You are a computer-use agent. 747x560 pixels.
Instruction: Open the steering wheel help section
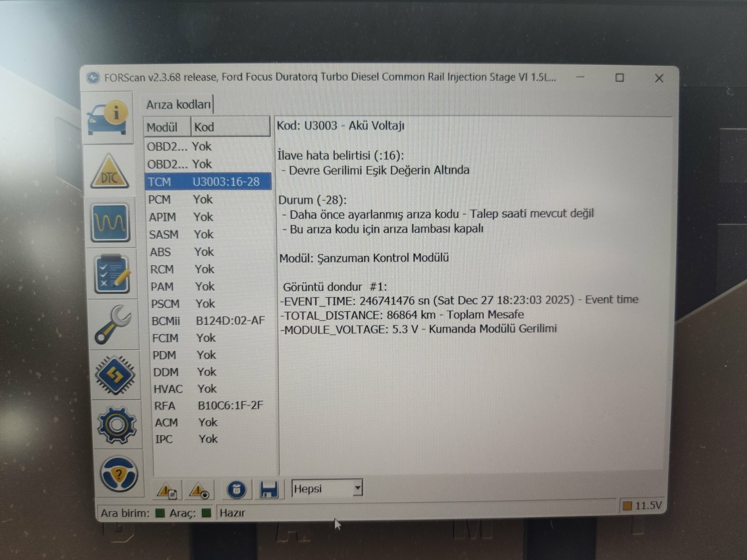(x=119, y=475)
